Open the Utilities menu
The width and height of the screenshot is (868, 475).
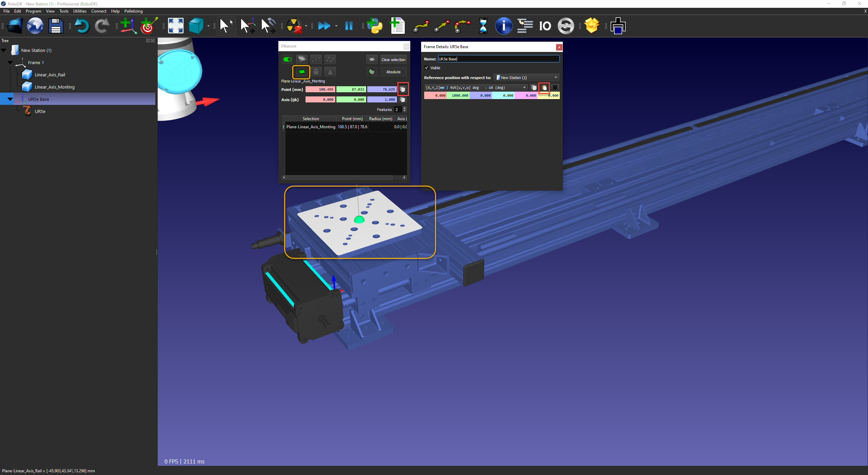tap(80, 11)
